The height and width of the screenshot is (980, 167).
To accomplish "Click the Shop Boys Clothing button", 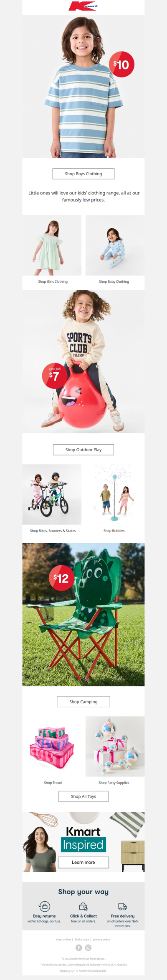I will [x=83, y=174].
